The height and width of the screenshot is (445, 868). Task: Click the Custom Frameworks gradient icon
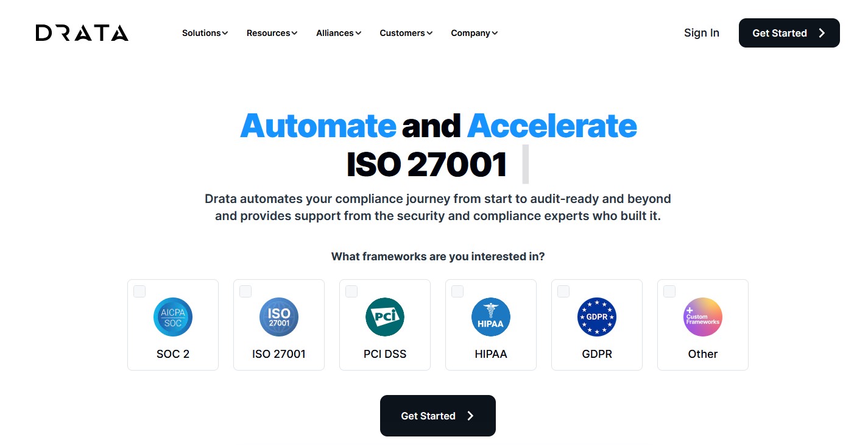tap(703, 317)
